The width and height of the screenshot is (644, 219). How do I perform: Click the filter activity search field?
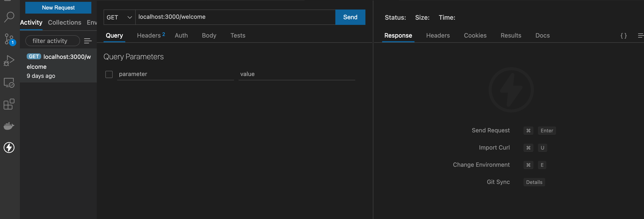click(52, 41)
